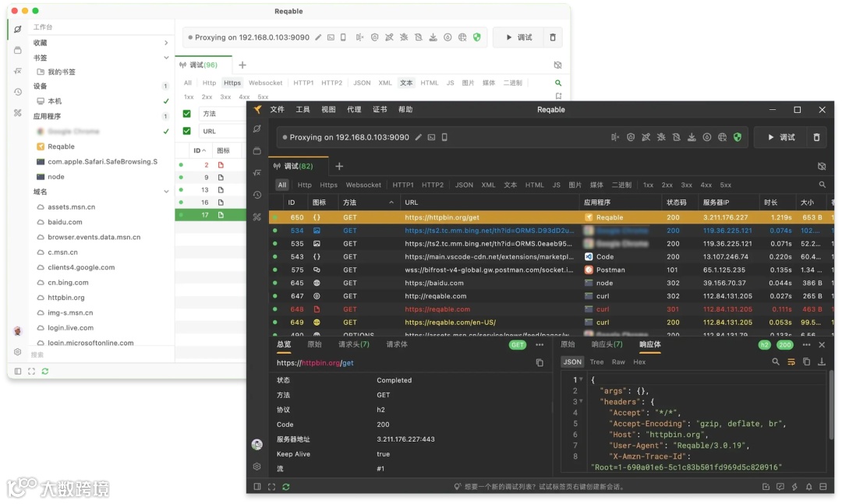Open the 工具 menu in dark window
The height and width of the screenshot is (504, 842).
302,110
